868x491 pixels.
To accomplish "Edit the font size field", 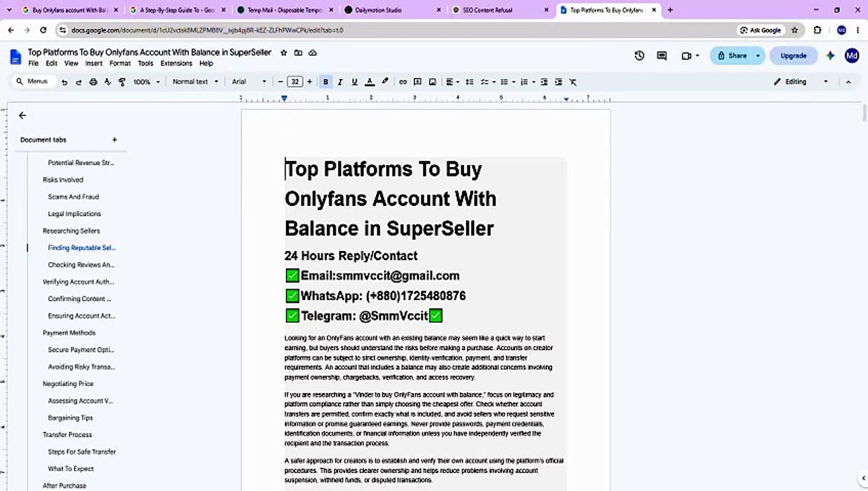I will coord(295,82).
